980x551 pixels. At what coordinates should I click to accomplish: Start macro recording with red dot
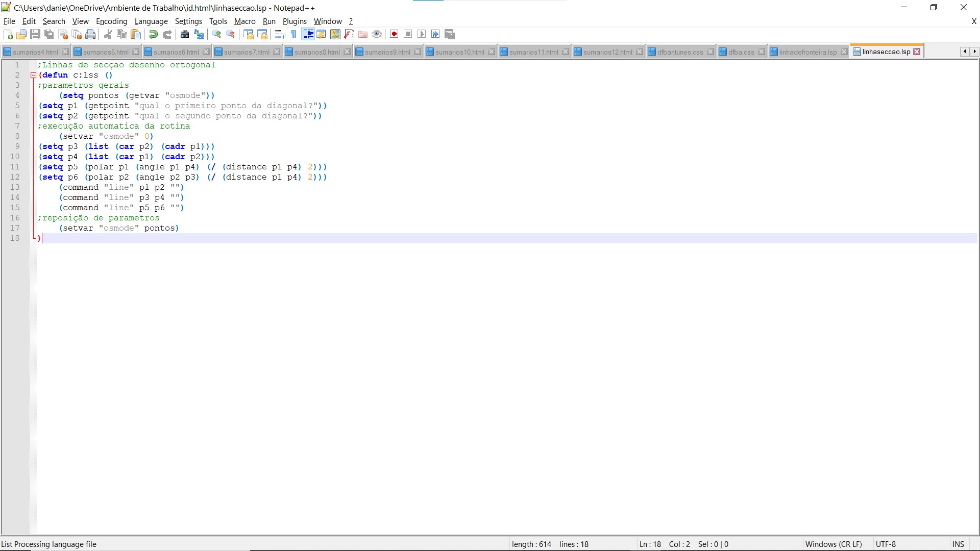click(394, 34)
